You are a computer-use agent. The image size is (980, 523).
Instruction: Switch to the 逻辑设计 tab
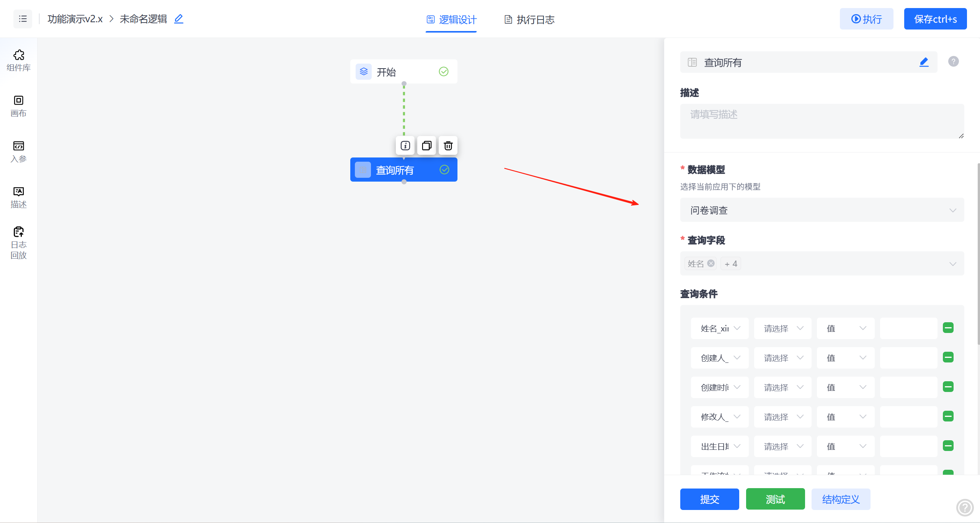pyautogui.click(x=451, y=20)
